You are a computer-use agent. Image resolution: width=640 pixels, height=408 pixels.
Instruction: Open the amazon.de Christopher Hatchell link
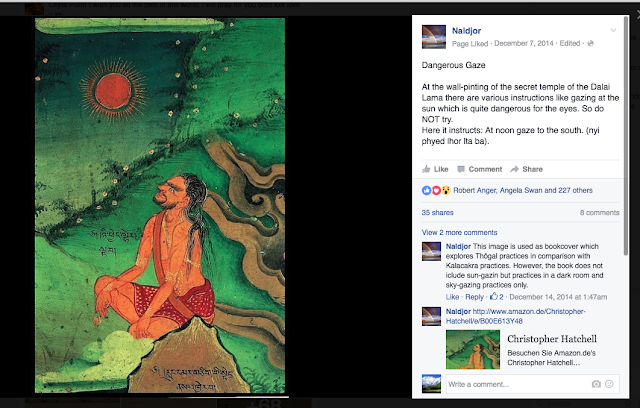tap(516, 316)
